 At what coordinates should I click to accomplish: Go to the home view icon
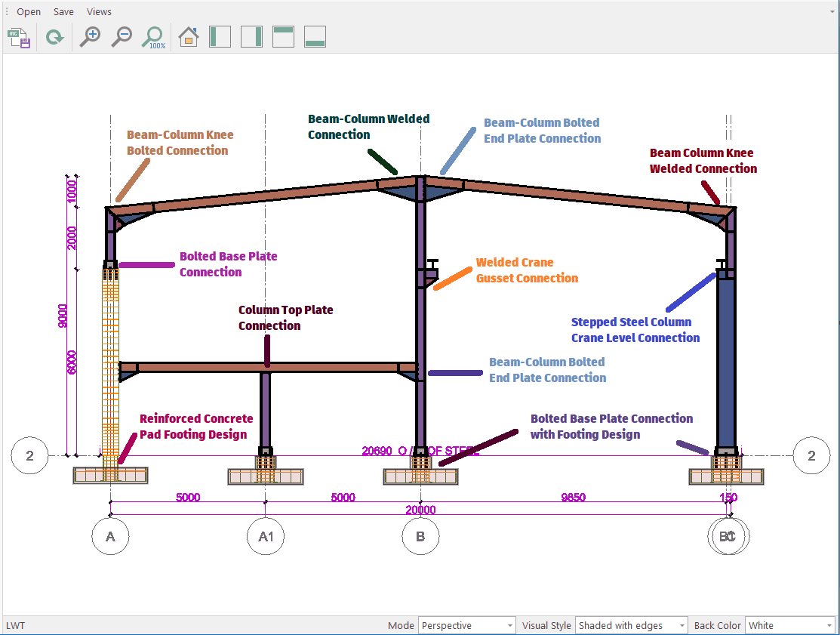(188, 37)
